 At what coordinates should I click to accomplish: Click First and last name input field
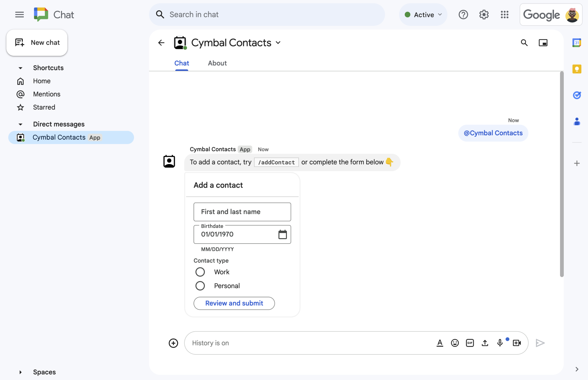[x=242, y=212]
